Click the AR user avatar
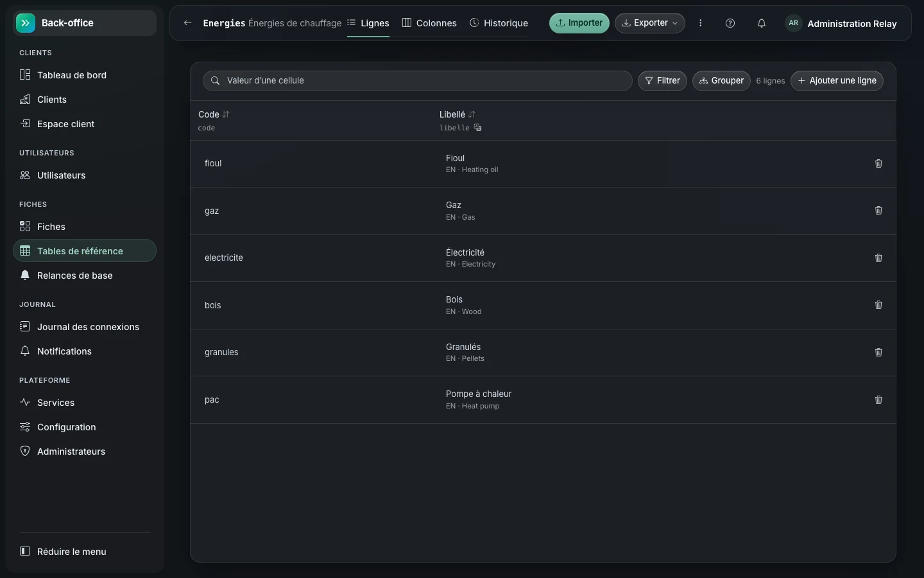 794,23
